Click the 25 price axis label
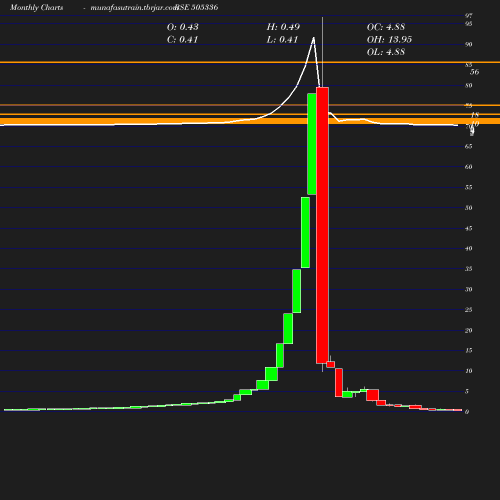 (x=469, y=310)
